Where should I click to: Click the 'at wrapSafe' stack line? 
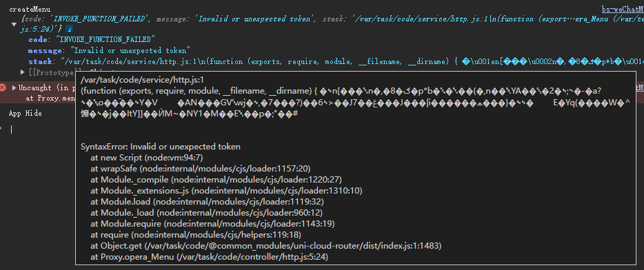pos(201,169)
